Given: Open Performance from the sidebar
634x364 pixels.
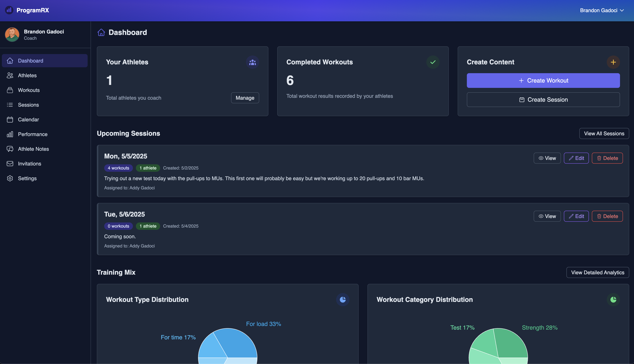Looking at the screenshot, I should tap(45, 134).
